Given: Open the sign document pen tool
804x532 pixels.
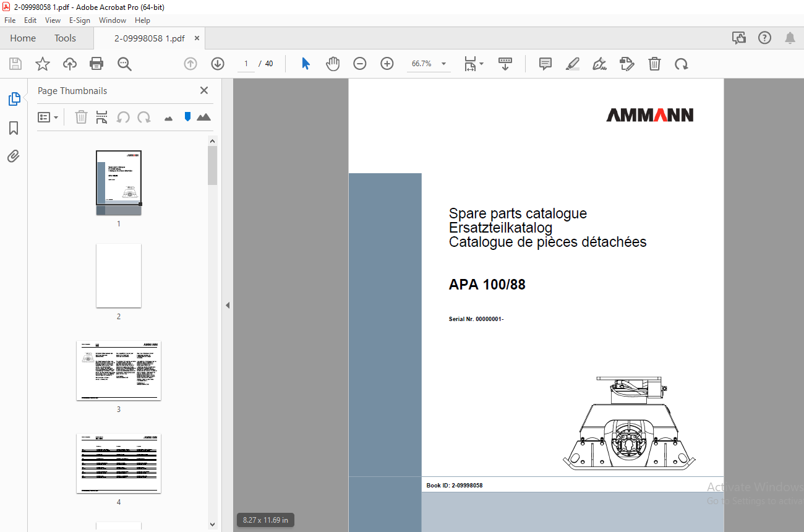Looking at the screenshot, I should (x=599, y=64).
